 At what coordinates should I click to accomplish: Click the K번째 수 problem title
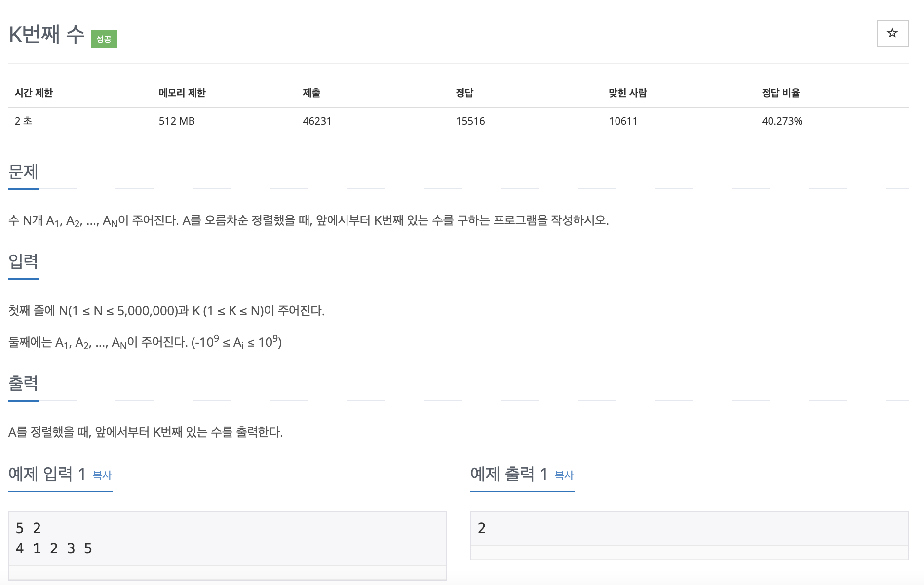(47, 35)
